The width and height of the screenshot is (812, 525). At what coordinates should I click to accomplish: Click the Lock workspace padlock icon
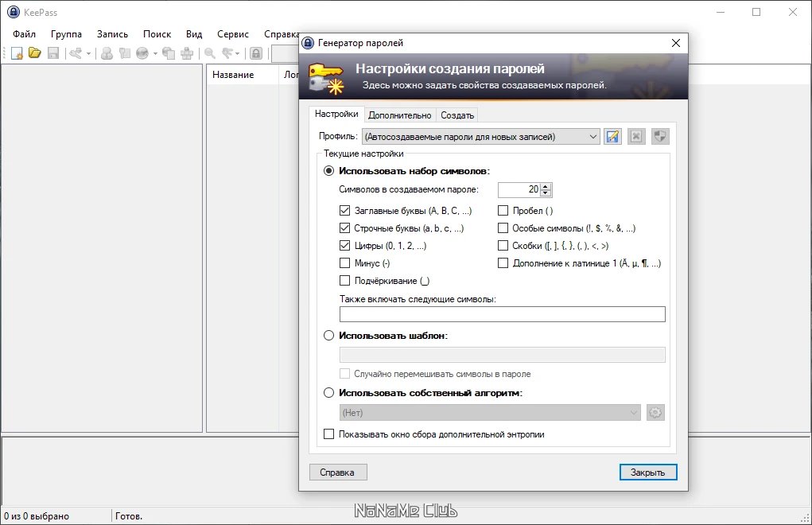[256, 53]
